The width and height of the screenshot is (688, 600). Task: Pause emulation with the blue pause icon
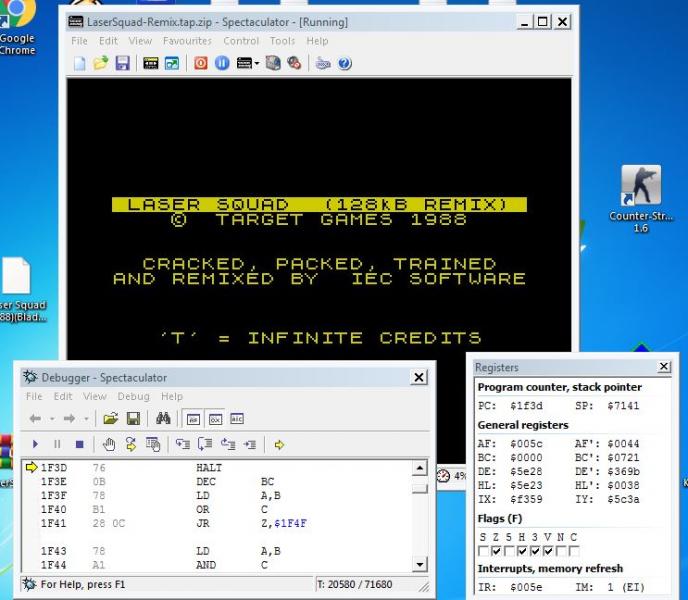(x=221, y=63)
